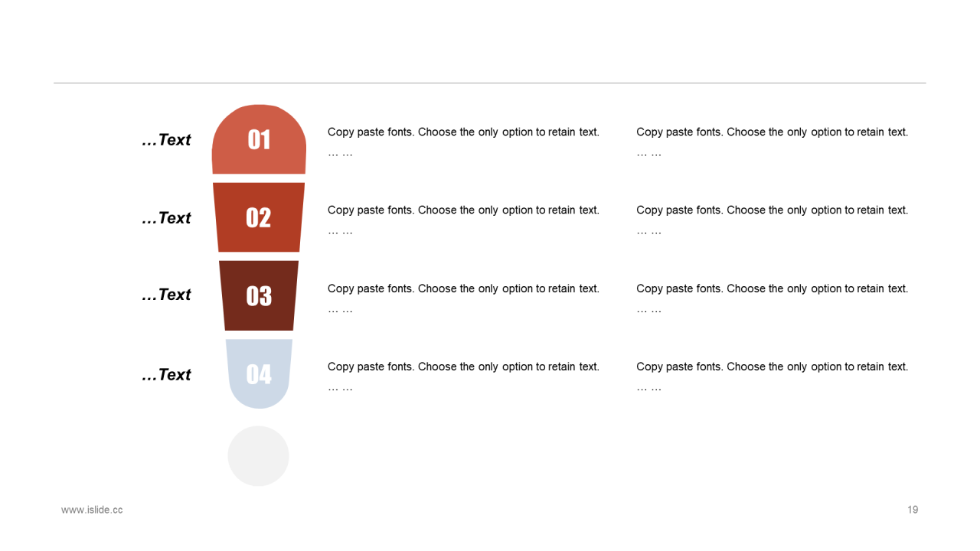Select the "…Text" label beside shape 01
The height and width of the screenshot is (551, 980).
166,140
